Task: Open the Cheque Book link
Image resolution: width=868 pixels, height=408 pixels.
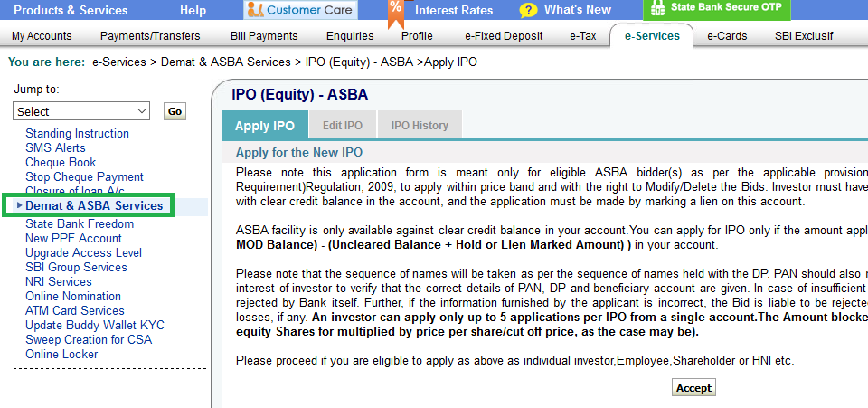Action: coord(61,162)
